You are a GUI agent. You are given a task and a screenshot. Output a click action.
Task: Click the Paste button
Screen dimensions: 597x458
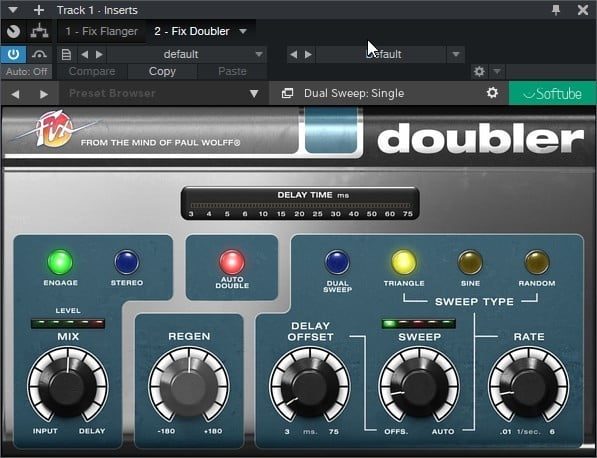pyautogui.click(x=232, y=72)
